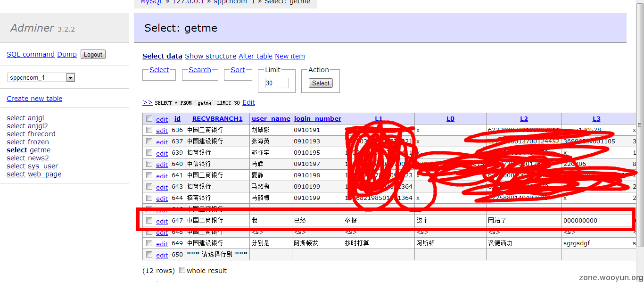Select checkbox for row 649
This screenshot has width=644, height=282.
[x=149, y=243]
